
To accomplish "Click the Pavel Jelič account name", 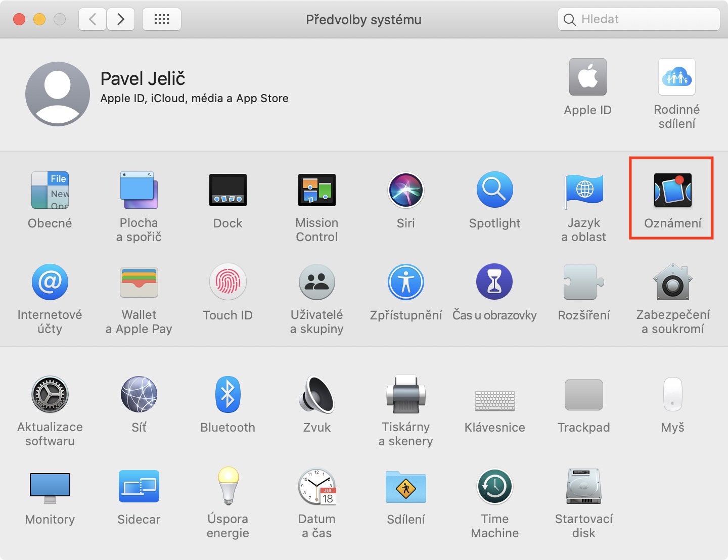I will click(x=143, y=78).
